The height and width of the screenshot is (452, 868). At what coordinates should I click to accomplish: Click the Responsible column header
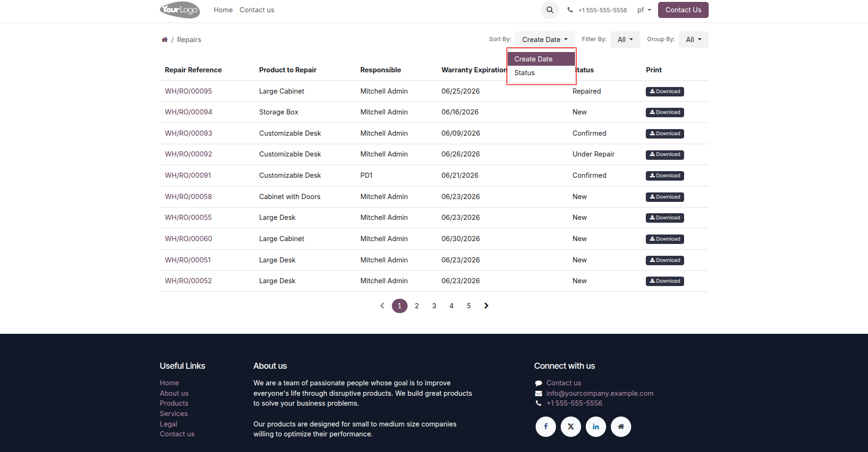pyautogui.click(x=381, y=70)
